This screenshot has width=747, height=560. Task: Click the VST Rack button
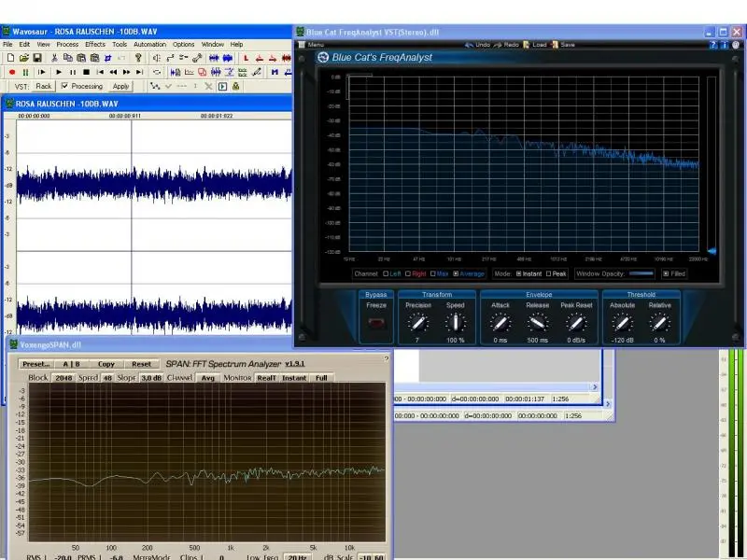[44, 86]
